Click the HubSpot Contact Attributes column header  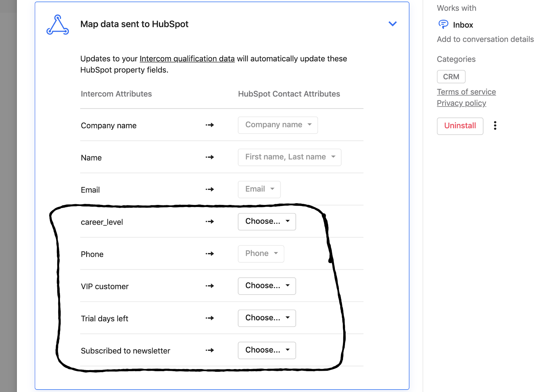pos(289,94)
